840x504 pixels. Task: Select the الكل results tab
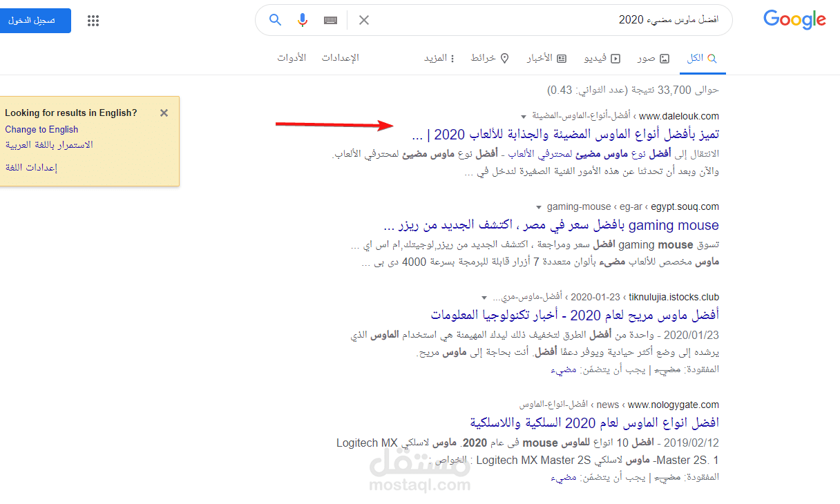(x=702, y=58)
